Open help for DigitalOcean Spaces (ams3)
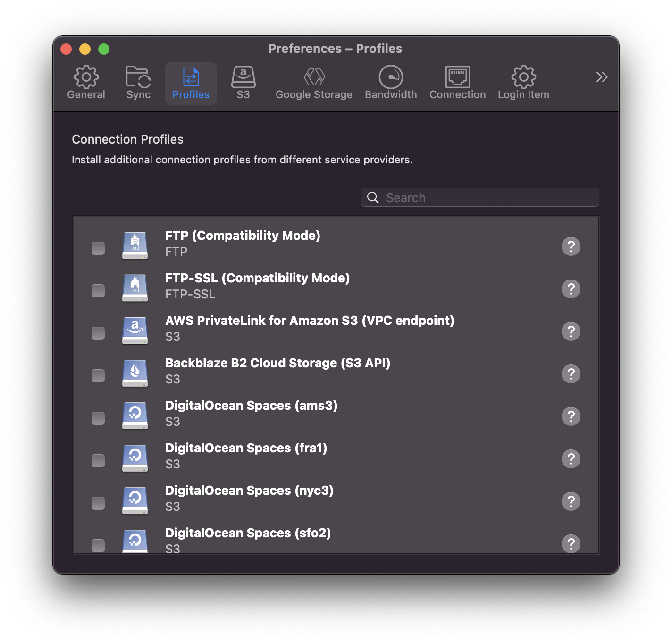Image resolution: width=672 pixels, height=644 pixels. point(571,416)
